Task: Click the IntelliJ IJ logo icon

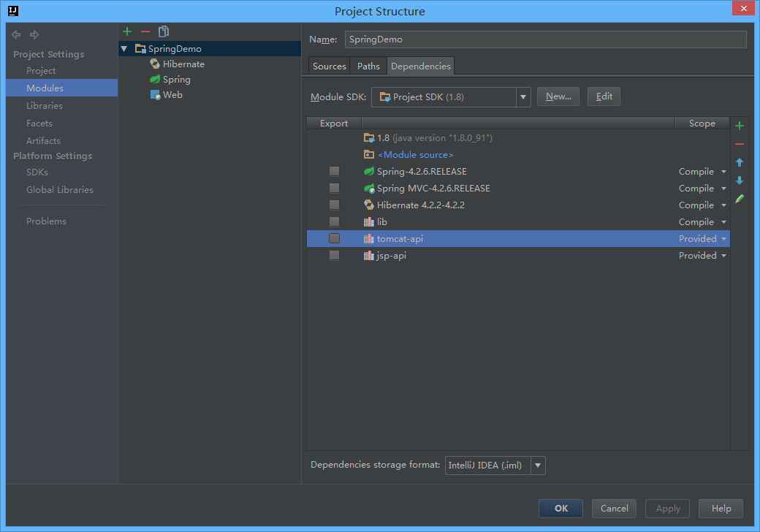Action: (x=13, y=11)
